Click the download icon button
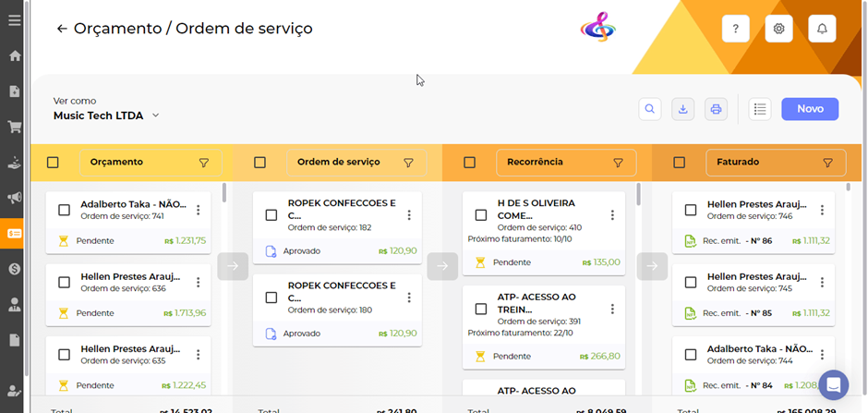 [682, 109]
